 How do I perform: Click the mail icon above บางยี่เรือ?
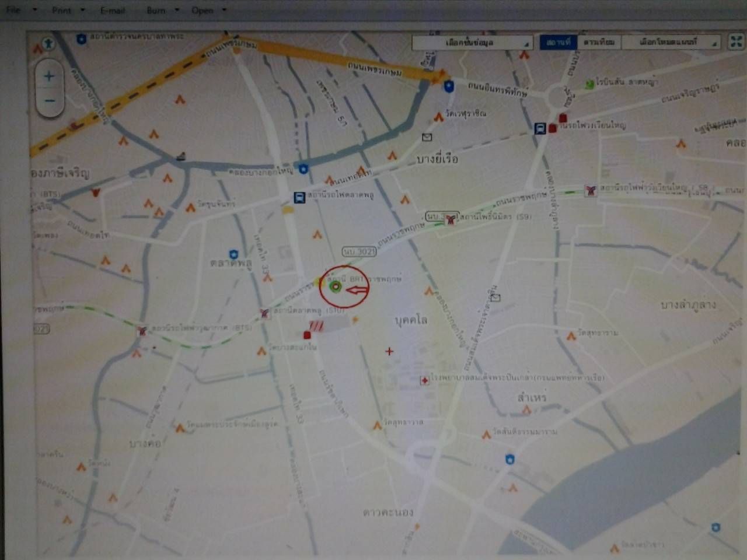tap(427, 137)
